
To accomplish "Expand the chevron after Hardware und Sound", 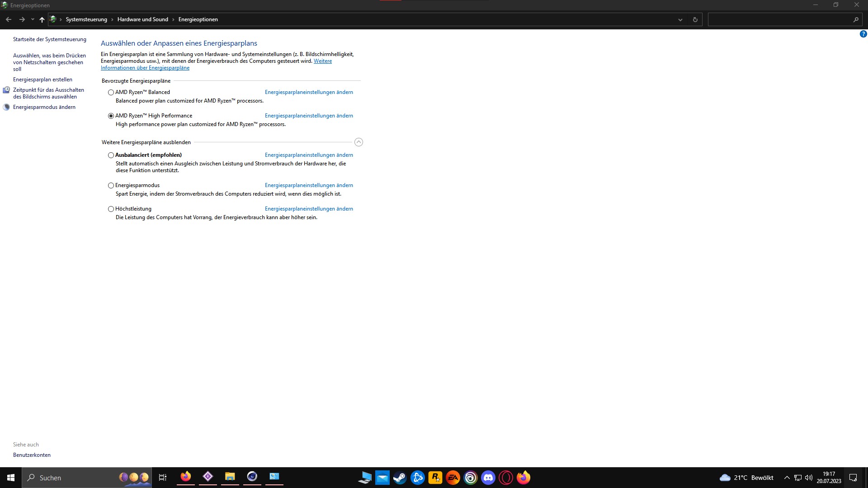I will [x=173, y=19].
